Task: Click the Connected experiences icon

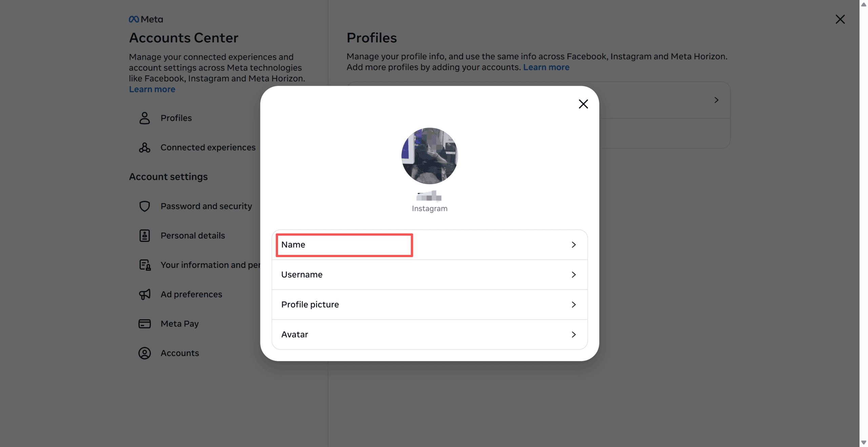Action: tap(144, 148)
